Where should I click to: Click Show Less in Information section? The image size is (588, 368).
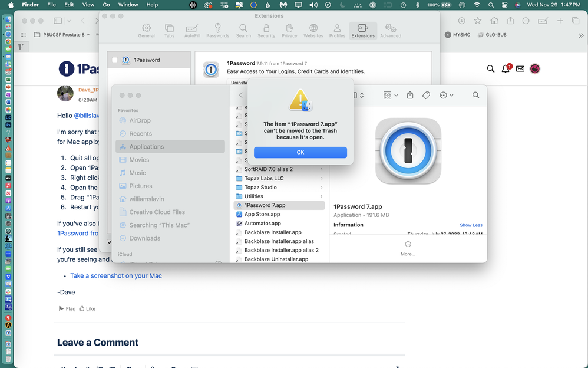tap(471, 225)
